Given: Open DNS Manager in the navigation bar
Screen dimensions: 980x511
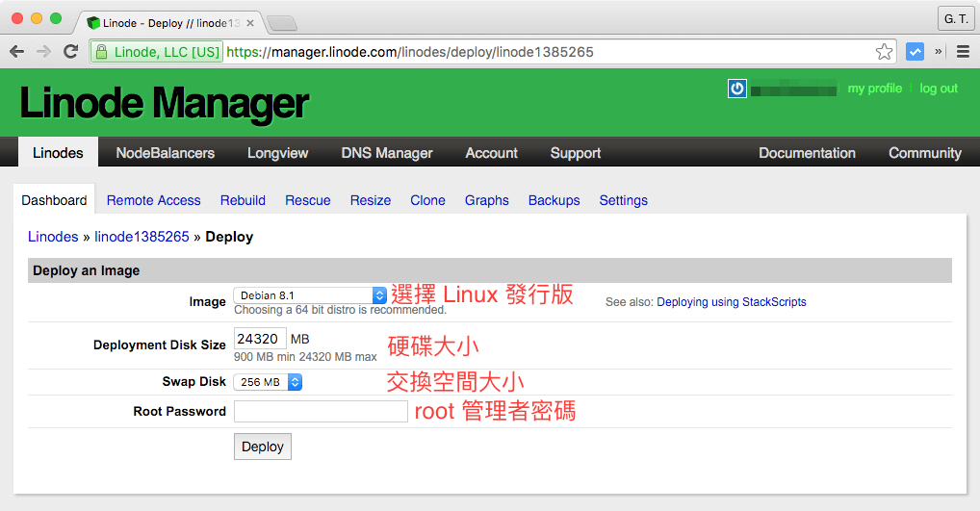Looking at the screenshot, I should tap(387, 153).
